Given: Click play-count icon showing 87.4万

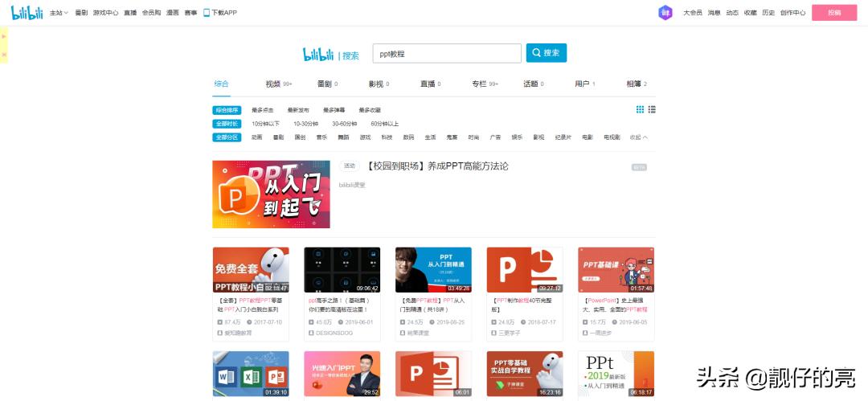Looking at the screenshot, I should 219,321.
